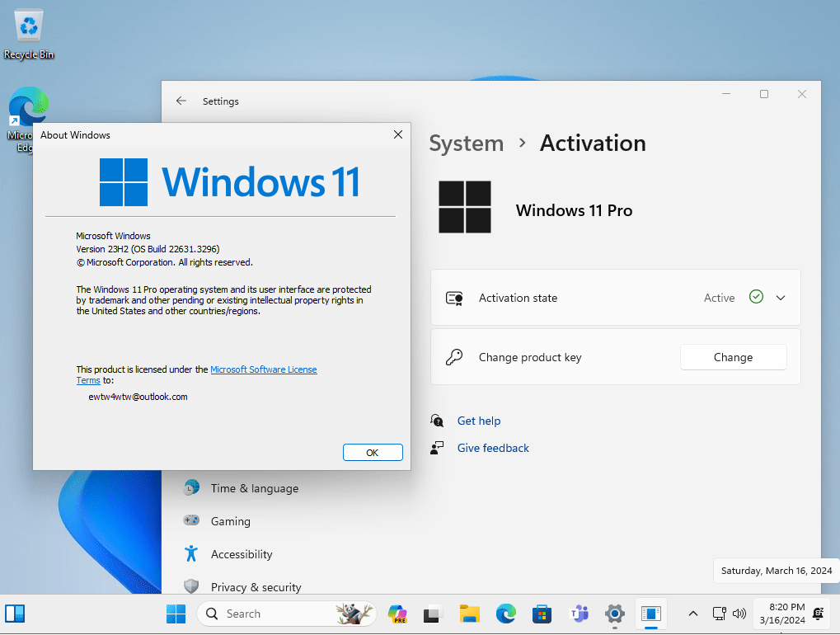Click the volume speaker tray icon
Viewport: 840px width, 635px height.
pos(739,614)
